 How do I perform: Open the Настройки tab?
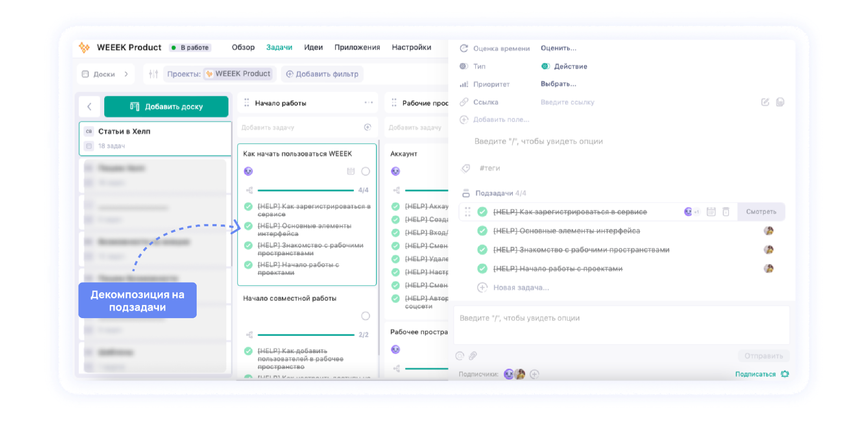pyautogui.click(x=411, y=47)
